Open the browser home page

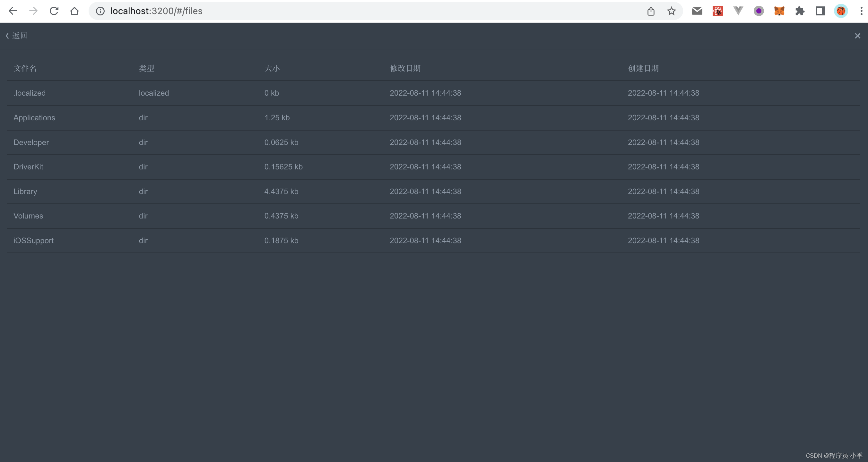[74, 11]
